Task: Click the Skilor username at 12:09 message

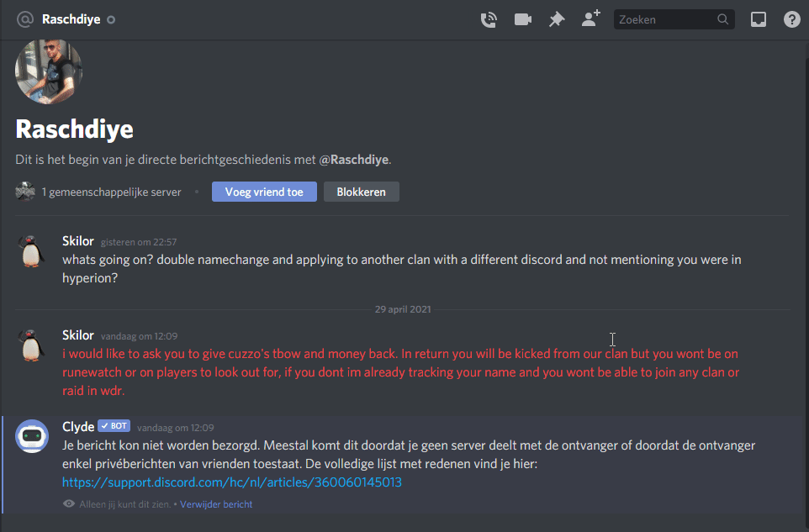Action: click(78, 335)
